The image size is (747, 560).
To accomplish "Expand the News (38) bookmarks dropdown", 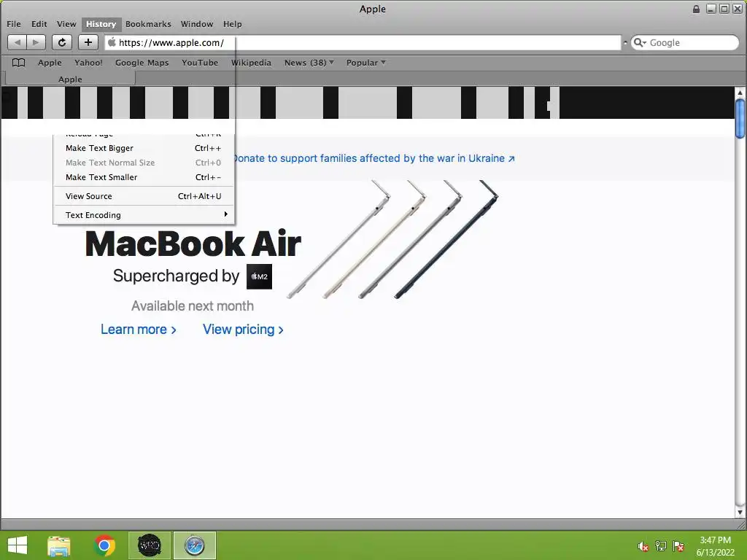I will tap(309, 63).
